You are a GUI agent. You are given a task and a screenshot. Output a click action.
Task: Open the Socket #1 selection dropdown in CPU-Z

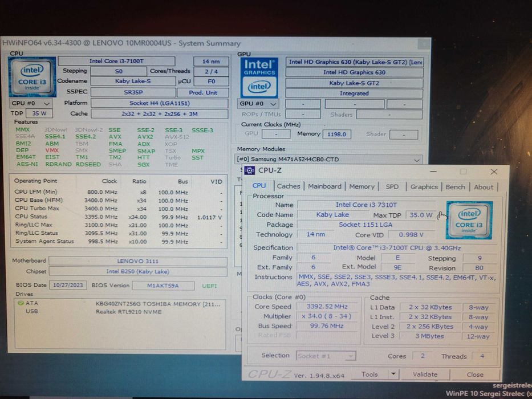[326, 356]
